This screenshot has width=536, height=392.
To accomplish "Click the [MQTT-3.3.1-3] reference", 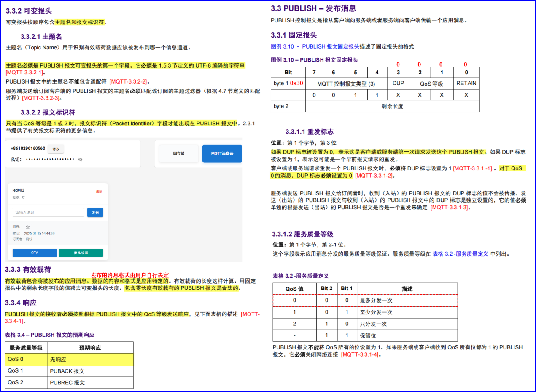I will 449,208.
